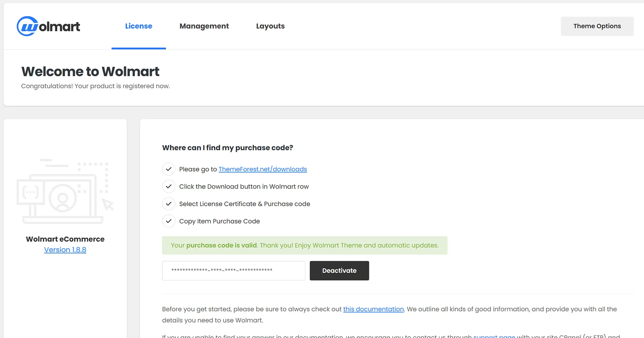Click 'Select License Certificate & Purchase code' text

click(245, 204)
